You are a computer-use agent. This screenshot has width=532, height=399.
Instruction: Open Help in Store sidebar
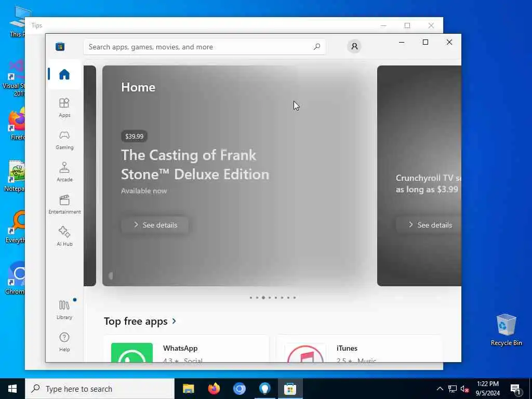[64, 342]
